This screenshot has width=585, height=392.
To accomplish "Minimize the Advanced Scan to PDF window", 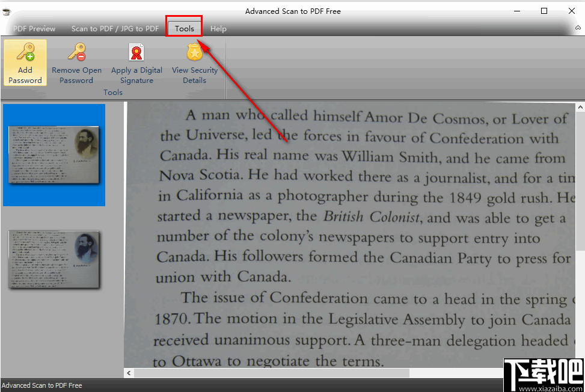I will tap(516, 10).
